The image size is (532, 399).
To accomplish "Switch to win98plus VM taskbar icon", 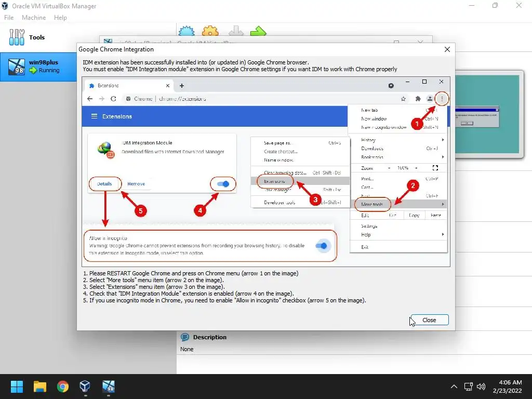I will coord(108,387).
